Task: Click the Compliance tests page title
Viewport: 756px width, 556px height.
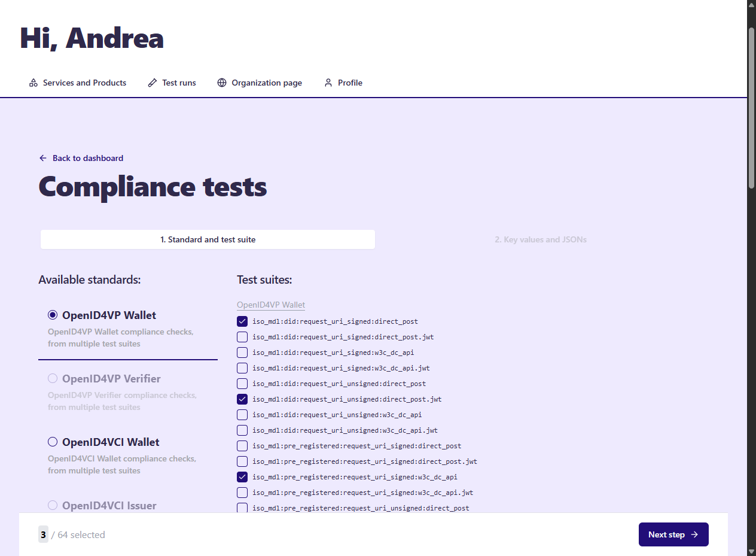Action: coord(153,187)
